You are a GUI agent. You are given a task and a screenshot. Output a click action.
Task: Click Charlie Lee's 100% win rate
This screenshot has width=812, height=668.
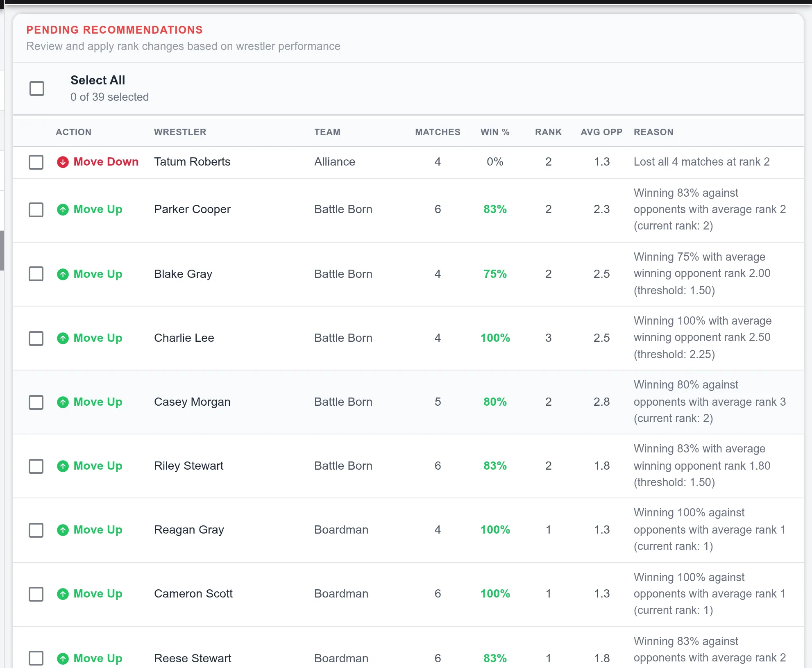pyautogui.click(x=495, y=338)
